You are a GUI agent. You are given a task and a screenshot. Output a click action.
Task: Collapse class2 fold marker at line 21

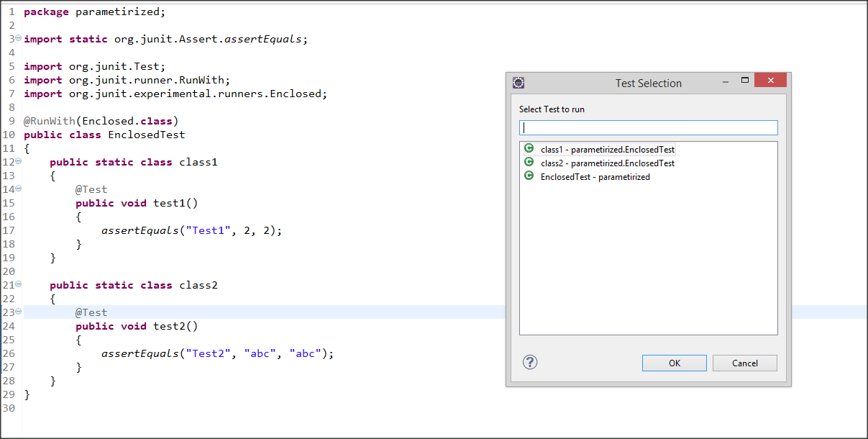[x=19, y=285]
